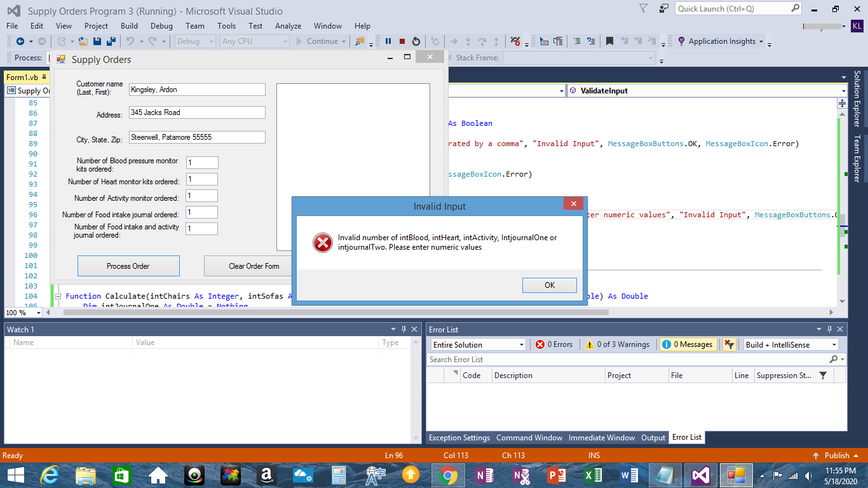Image resolution: width=868 pixels, height=488 pixels.
Task: Click the Undo arrow icon
Action: coord(130,41)
